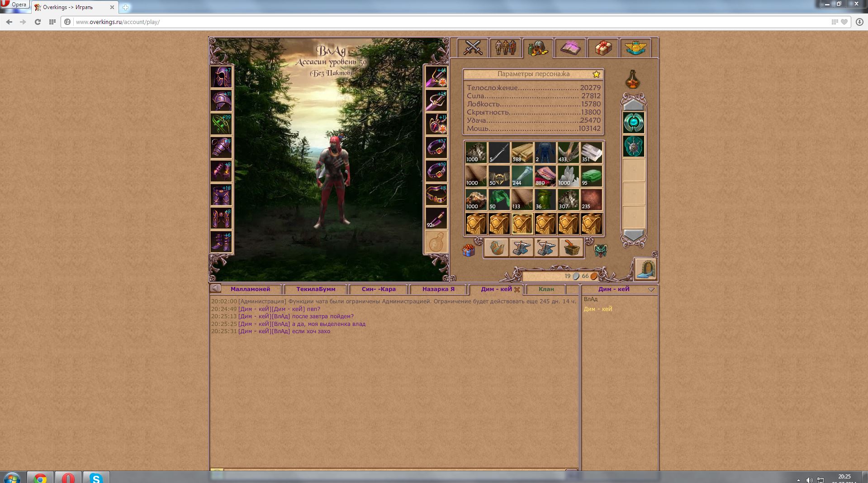
Task: Select the skull shield artifact
Action: (633, 146)
